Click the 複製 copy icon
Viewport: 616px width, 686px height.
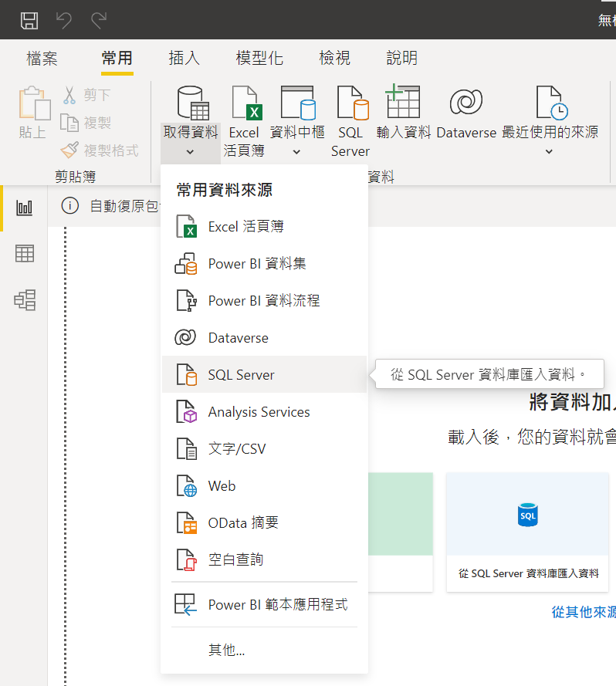(69, 123)
